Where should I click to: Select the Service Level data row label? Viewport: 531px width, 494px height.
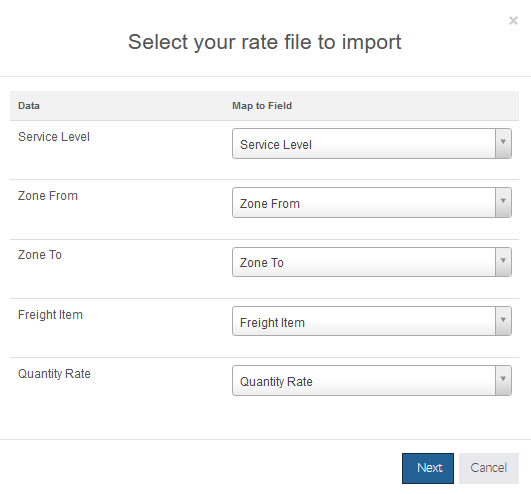(x=54, y=137)
